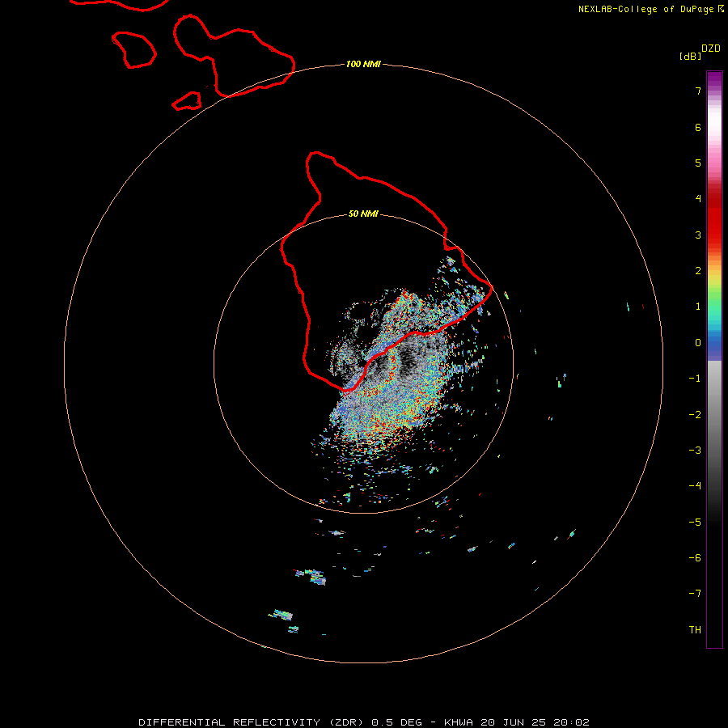Click the 3 value on the color scale
The width and height of the screenshot is (728, 728).
(698, 235)
